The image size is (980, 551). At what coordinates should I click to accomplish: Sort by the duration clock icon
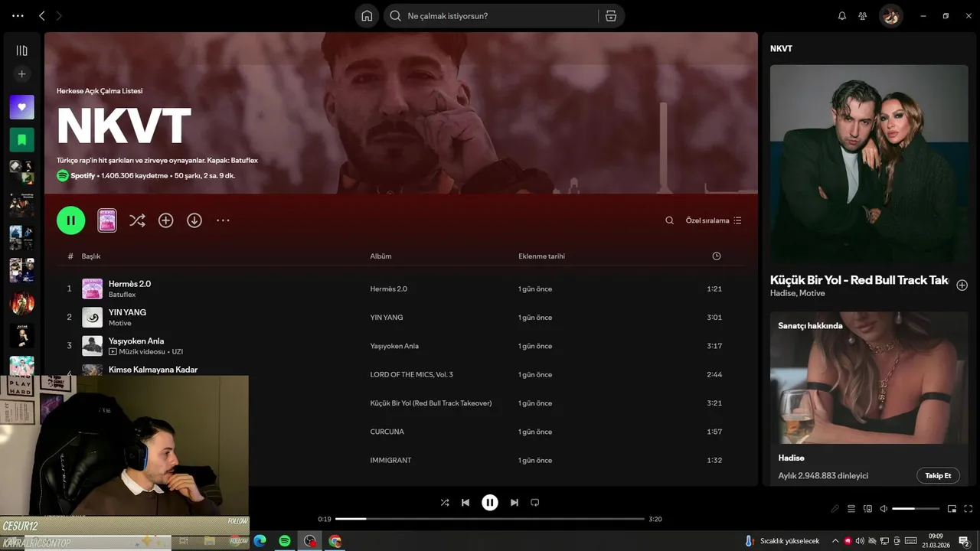pos(717,256)
